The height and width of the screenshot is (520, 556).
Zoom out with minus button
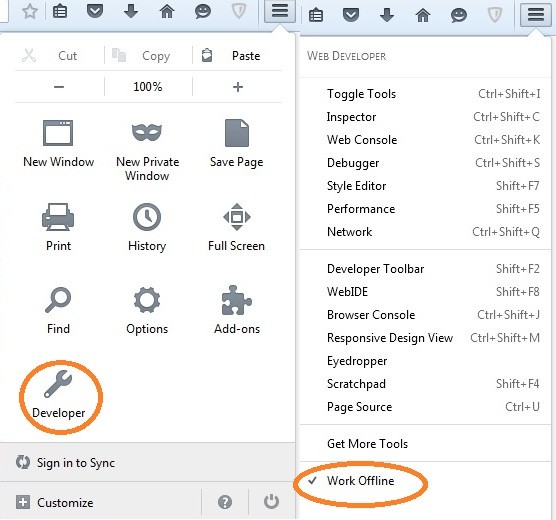[59, 87]
